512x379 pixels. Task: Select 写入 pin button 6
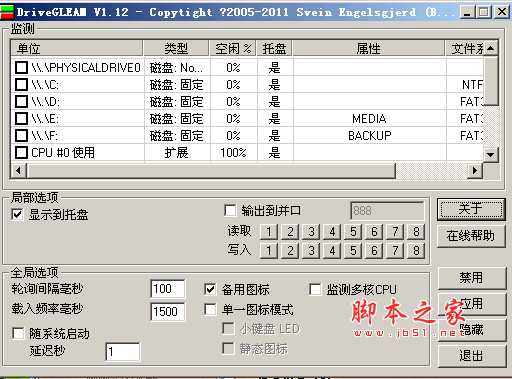[374, 250]
